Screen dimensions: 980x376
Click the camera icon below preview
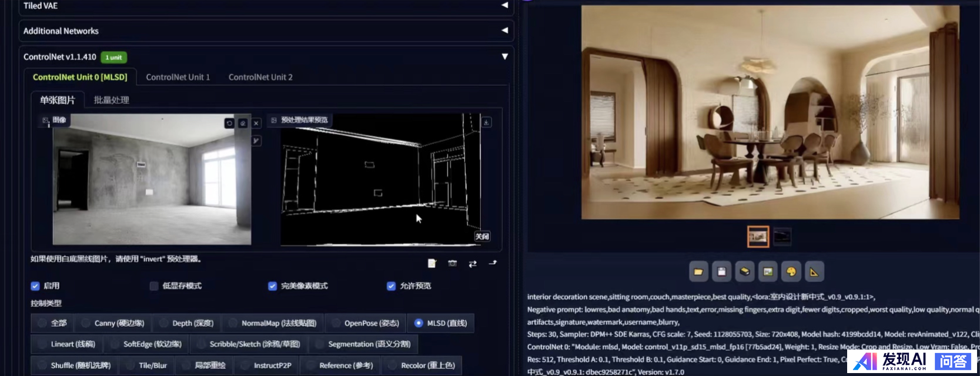pyautogui.click(x=452, y=264)
